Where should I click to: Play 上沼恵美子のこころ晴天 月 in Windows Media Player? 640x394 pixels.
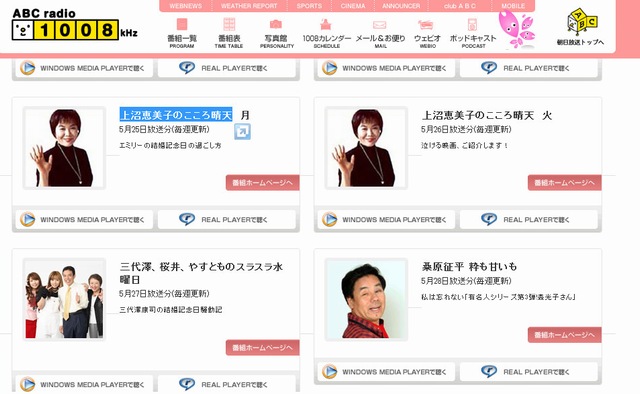[84, 220]
